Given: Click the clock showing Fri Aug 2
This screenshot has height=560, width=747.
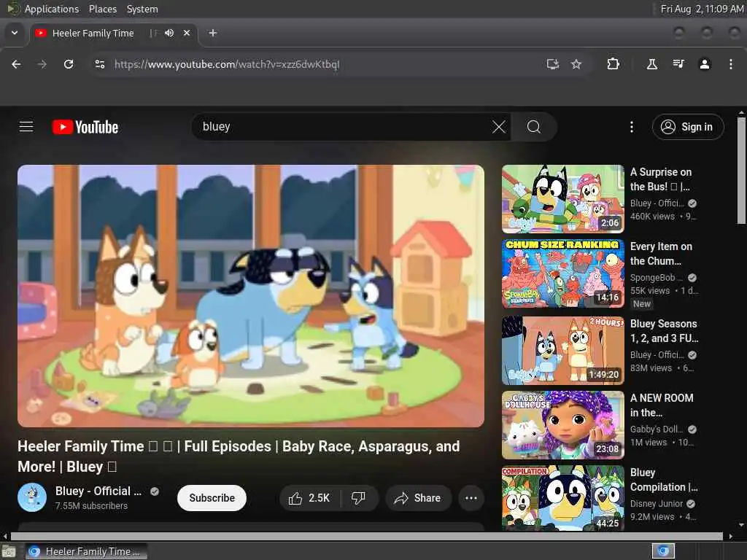Looking at the screenshot, I should (702, 9).
